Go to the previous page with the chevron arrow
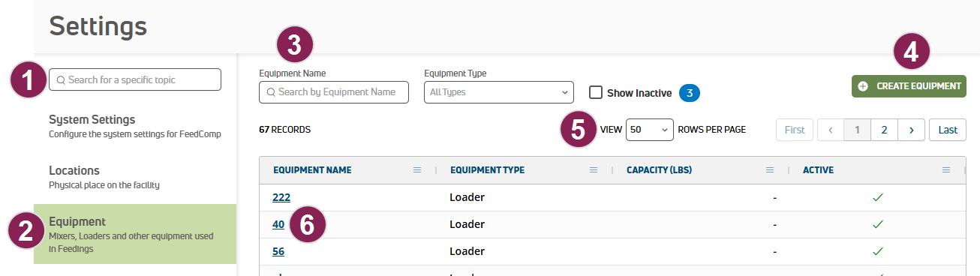The width and height of the screenshot is (980, 276). (831, 130)
